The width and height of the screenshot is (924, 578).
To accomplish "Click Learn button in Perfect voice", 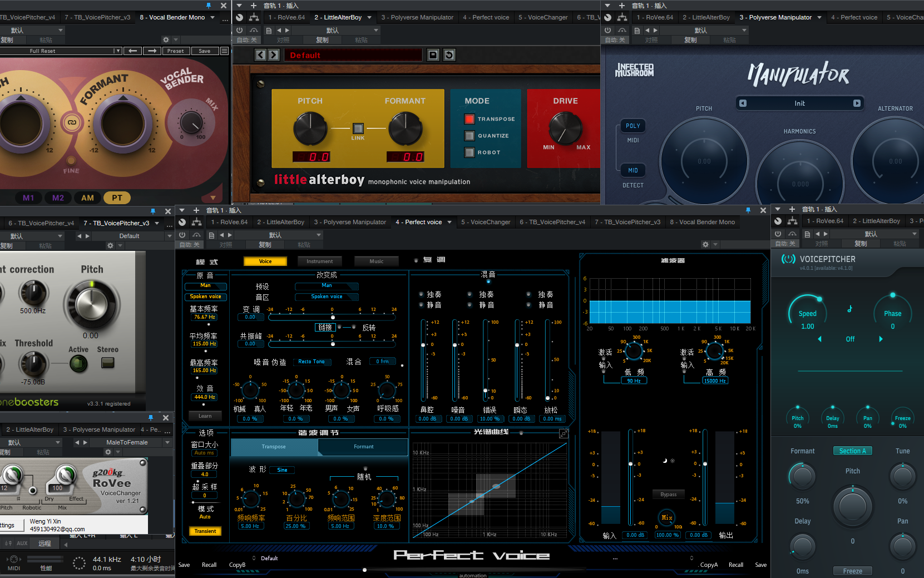I will (205, 416).
